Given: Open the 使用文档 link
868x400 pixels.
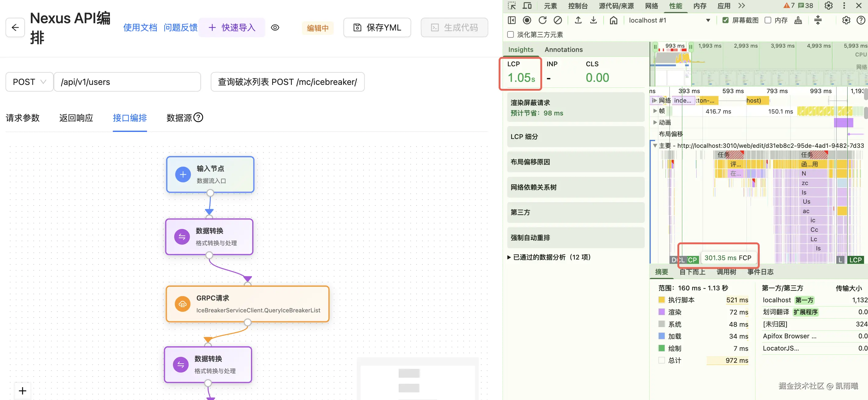Looking at the screenshot, I should [140, 28].
